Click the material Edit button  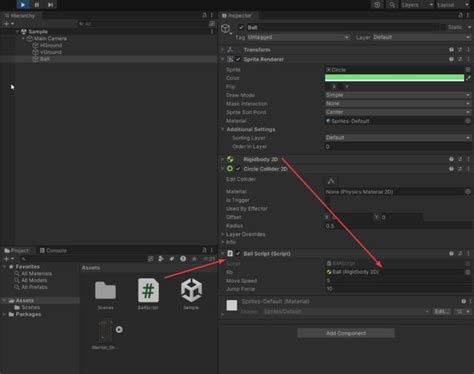click(442, 311)
